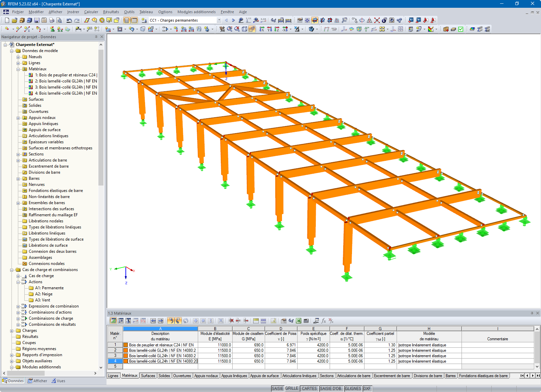Toggle DXF status bar button
The image size is (541, 392).
367,389
